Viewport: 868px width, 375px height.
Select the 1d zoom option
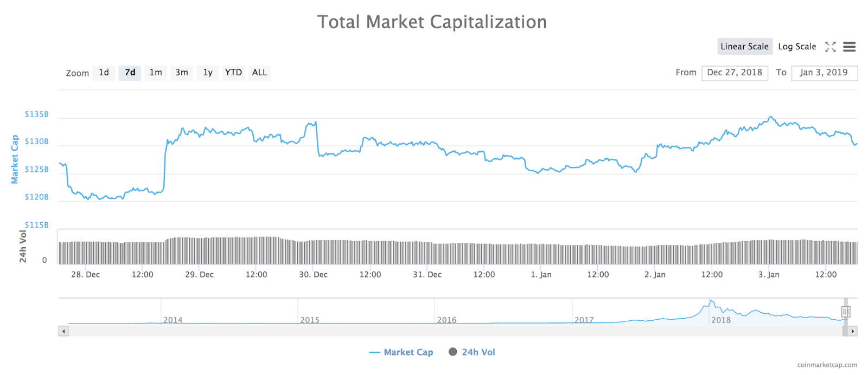pyautogui.click(x=103, y=73)
